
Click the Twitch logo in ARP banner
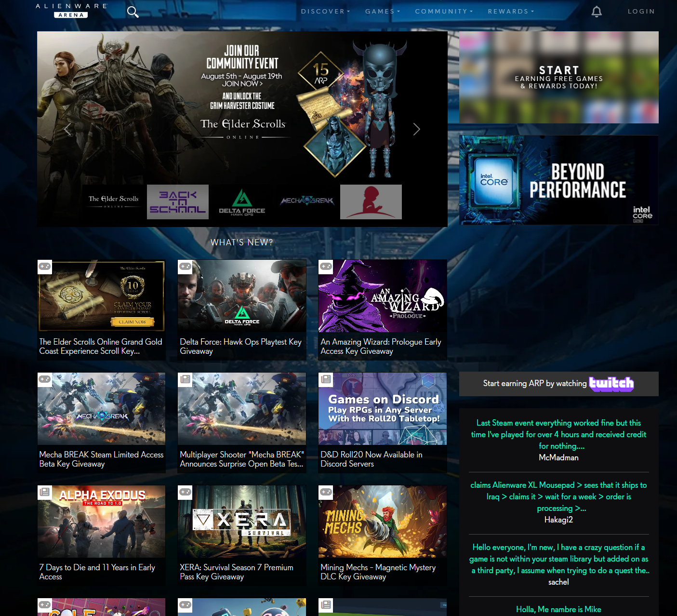pos(611,384)
